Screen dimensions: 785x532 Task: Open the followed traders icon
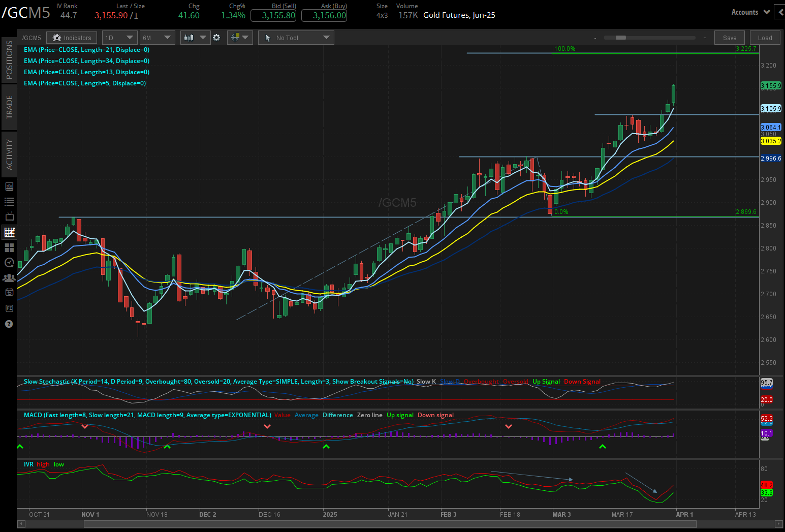click(x=9, y=278)
